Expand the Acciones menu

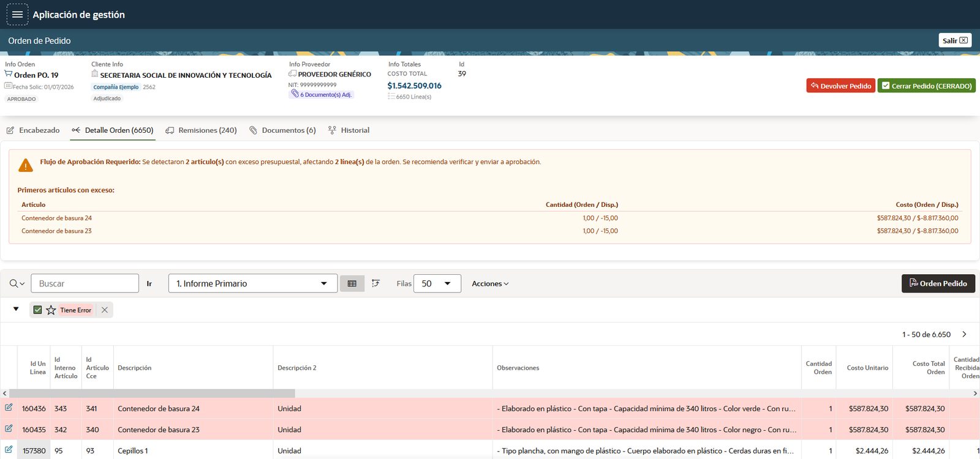pyautogui.click(x=490, y=283)
